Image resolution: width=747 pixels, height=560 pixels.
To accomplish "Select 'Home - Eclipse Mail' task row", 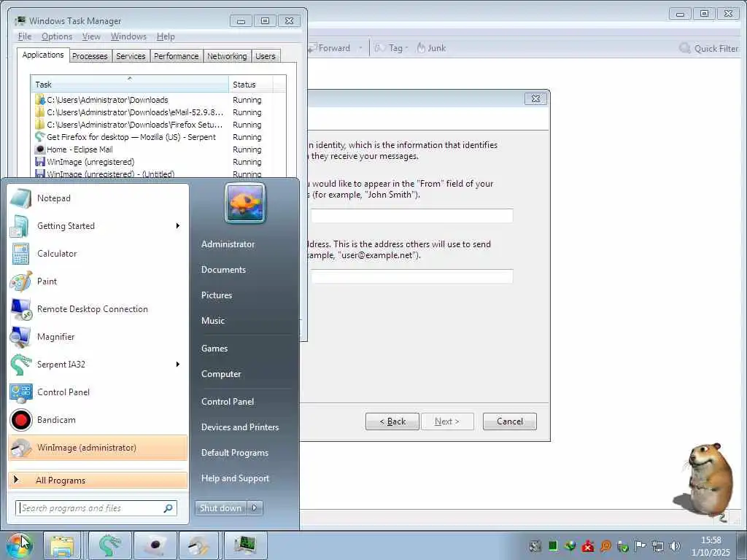I will 159,149.
